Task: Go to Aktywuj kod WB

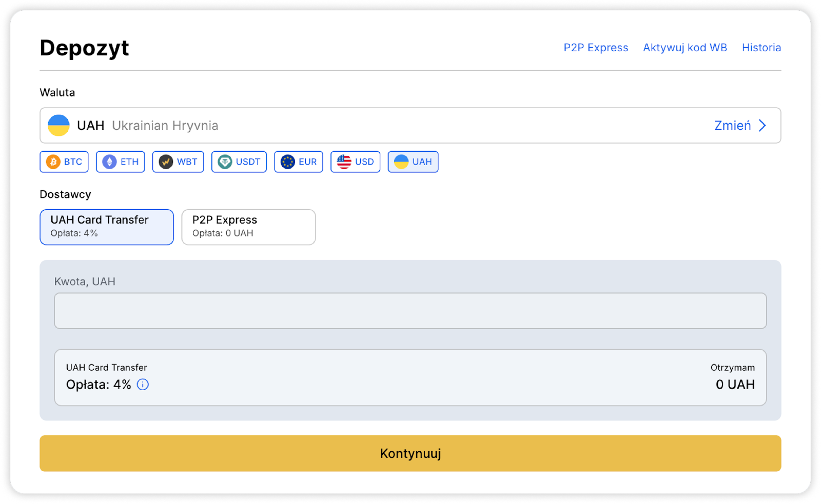Action: coord(685,48)
